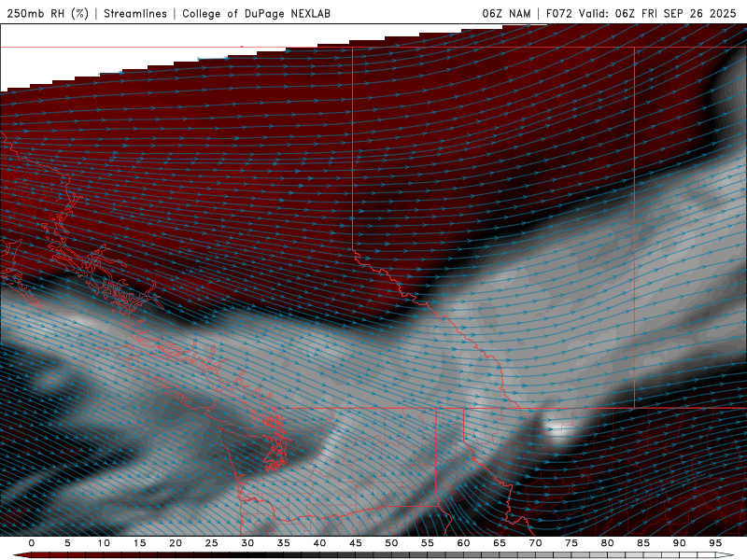Click the colorbar label "80"

(x=607, y=543)
